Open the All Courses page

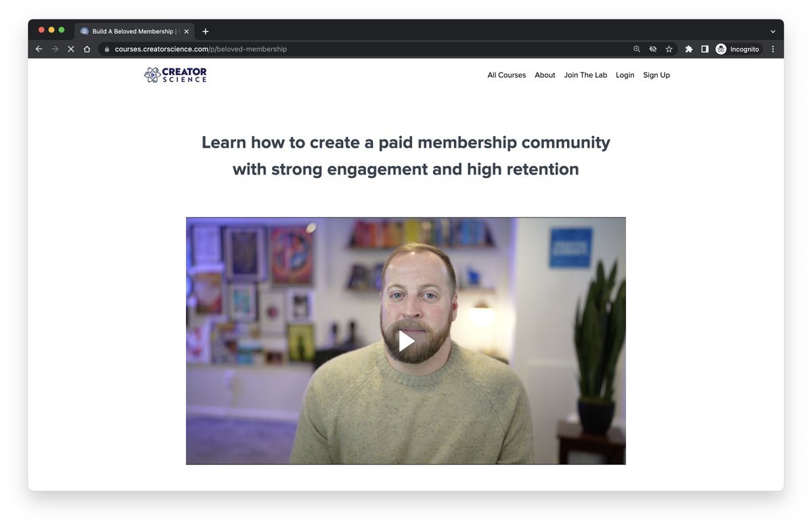(506, 74)
